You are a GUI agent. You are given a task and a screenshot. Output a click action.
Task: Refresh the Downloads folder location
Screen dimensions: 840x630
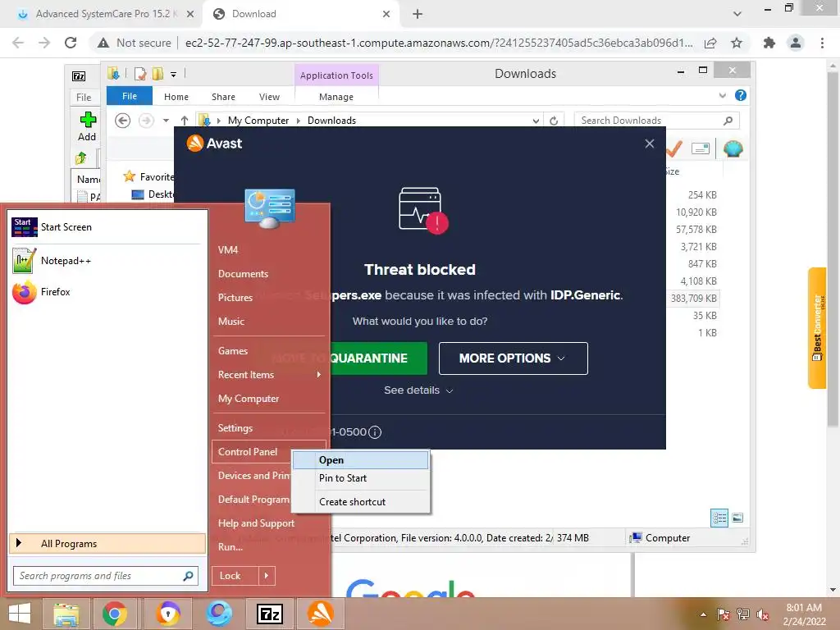(554, 121)
